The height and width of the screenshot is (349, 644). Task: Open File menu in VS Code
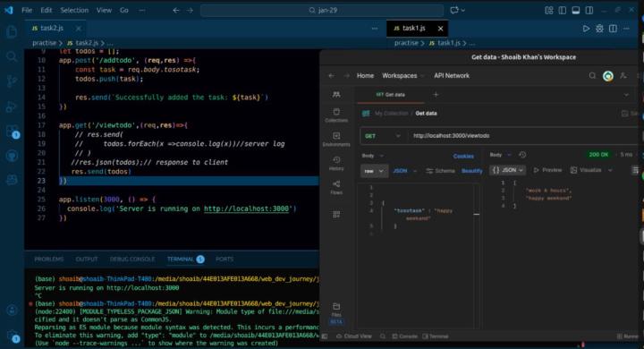(x=27, y=10)
